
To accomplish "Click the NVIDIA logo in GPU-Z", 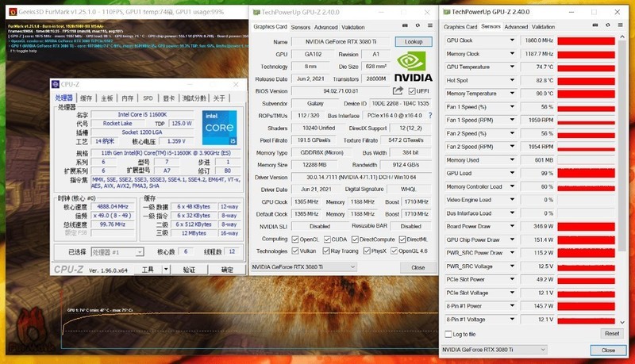I will (413, 67).
